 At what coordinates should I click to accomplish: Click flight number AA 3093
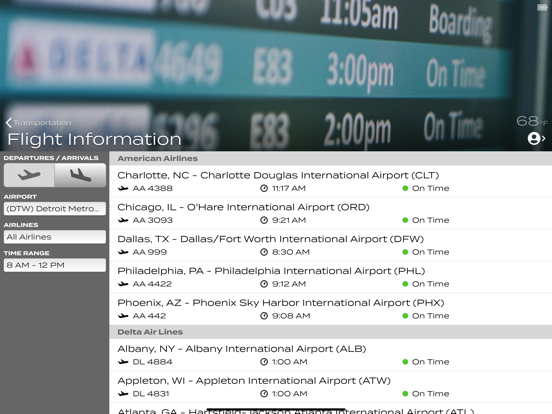tap(153, 220)
